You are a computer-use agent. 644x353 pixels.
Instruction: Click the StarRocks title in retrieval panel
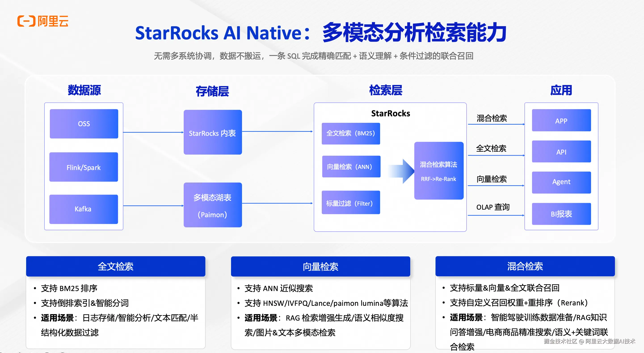391,113
